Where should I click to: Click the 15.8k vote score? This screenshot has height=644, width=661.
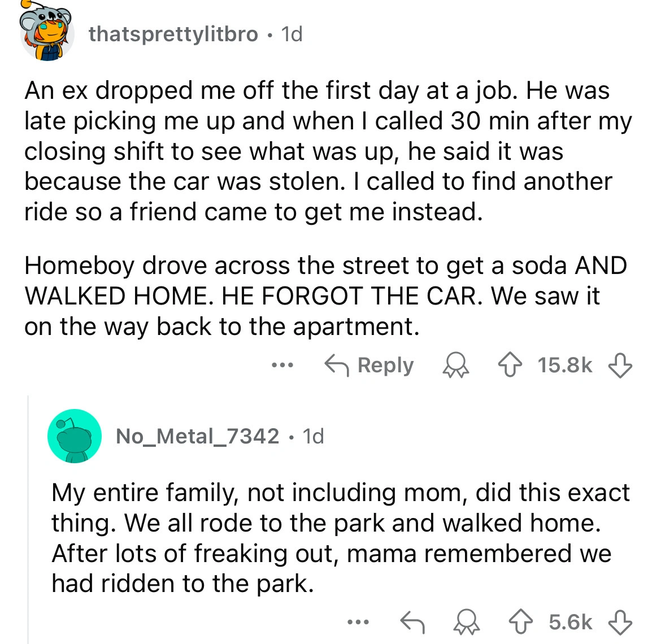(x=565, y=365)
